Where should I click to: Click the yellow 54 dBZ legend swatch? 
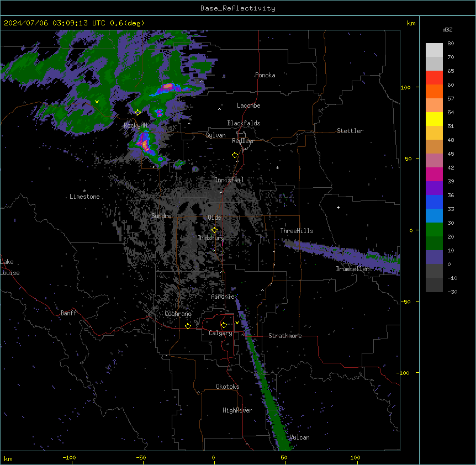434,119
